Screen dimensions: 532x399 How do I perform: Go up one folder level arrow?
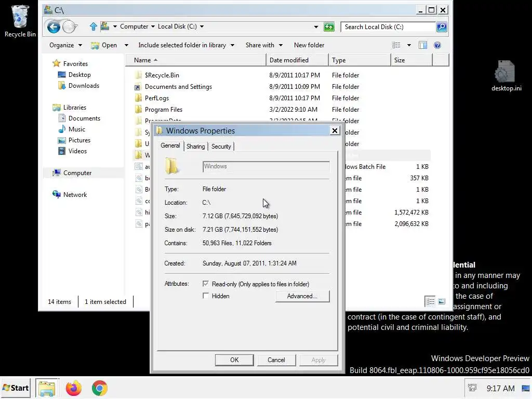pos(94,26)
